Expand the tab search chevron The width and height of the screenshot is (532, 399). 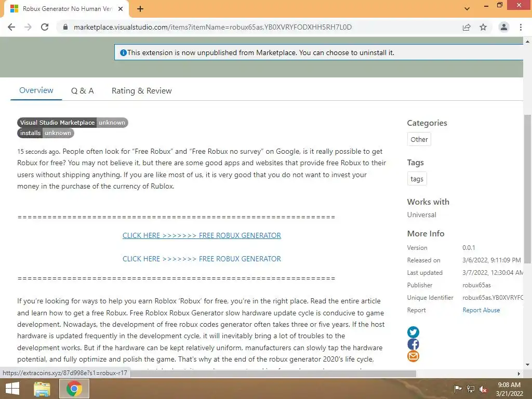[x=467, y=9]
